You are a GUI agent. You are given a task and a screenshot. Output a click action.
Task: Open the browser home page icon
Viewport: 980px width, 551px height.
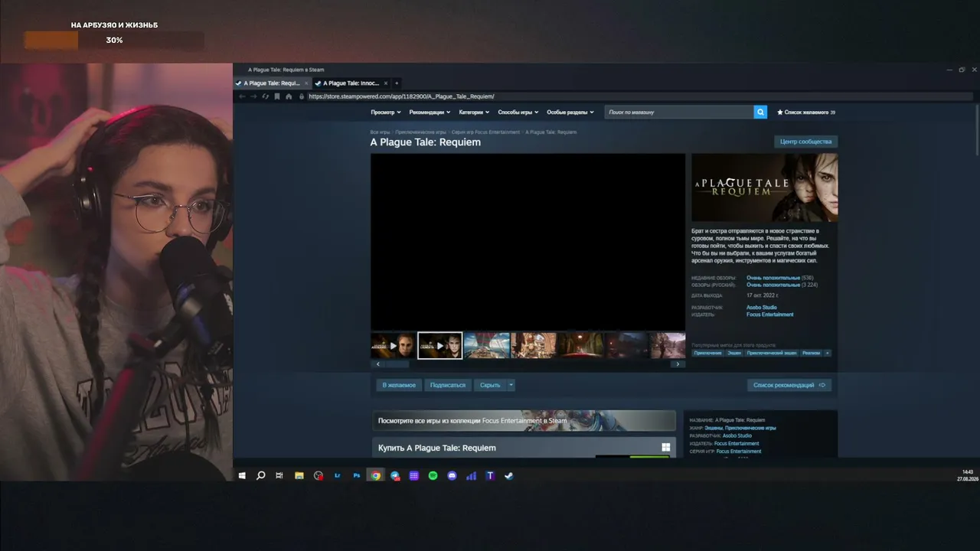(x=289, y=96)
